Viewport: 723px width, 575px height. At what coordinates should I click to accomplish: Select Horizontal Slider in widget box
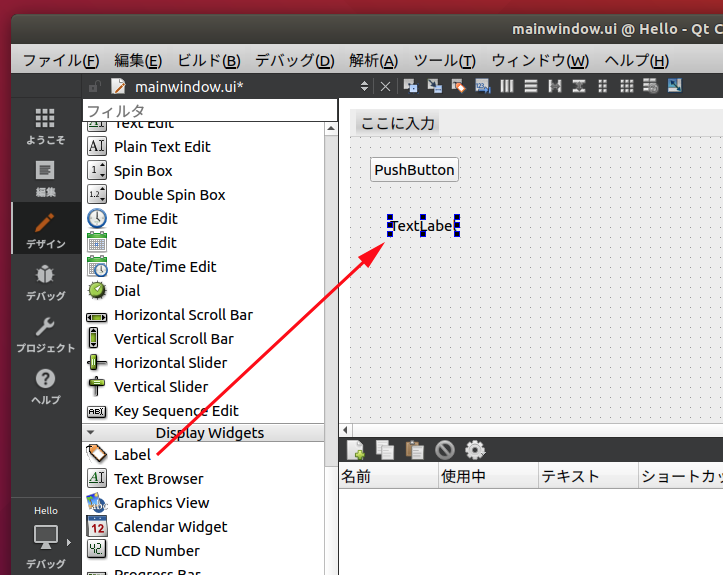(x=170, y=363)
